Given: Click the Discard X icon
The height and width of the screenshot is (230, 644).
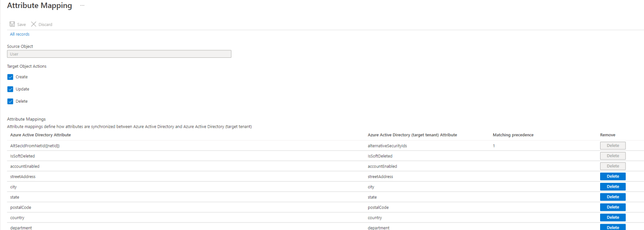Looking at the screenshot, I should point(34,24).
